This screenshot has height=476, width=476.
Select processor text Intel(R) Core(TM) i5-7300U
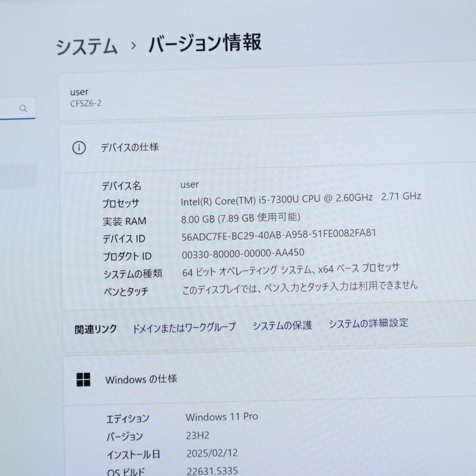(240, 200)
